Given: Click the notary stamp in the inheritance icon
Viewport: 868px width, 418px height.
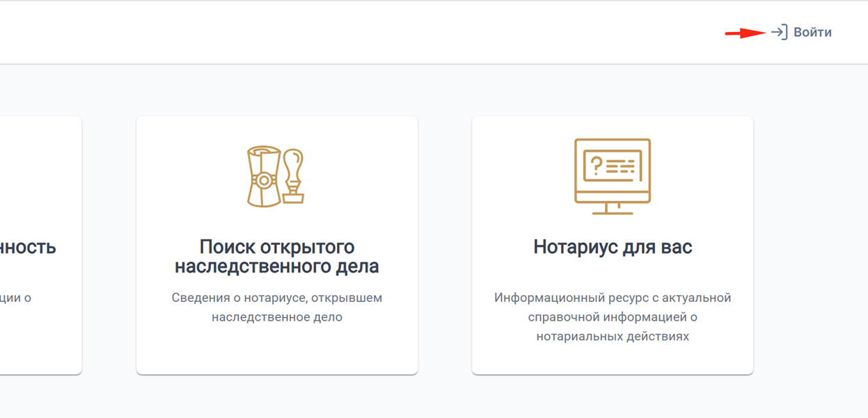Looking at the screenshot, I should [293, 177].
